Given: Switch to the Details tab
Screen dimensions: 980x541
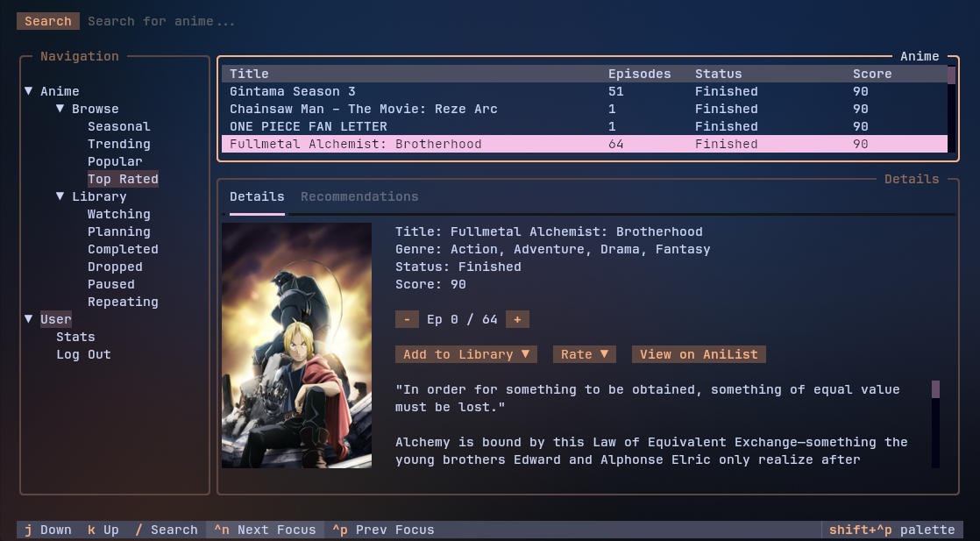Looking at the screenshot, I should coord(257,196).
